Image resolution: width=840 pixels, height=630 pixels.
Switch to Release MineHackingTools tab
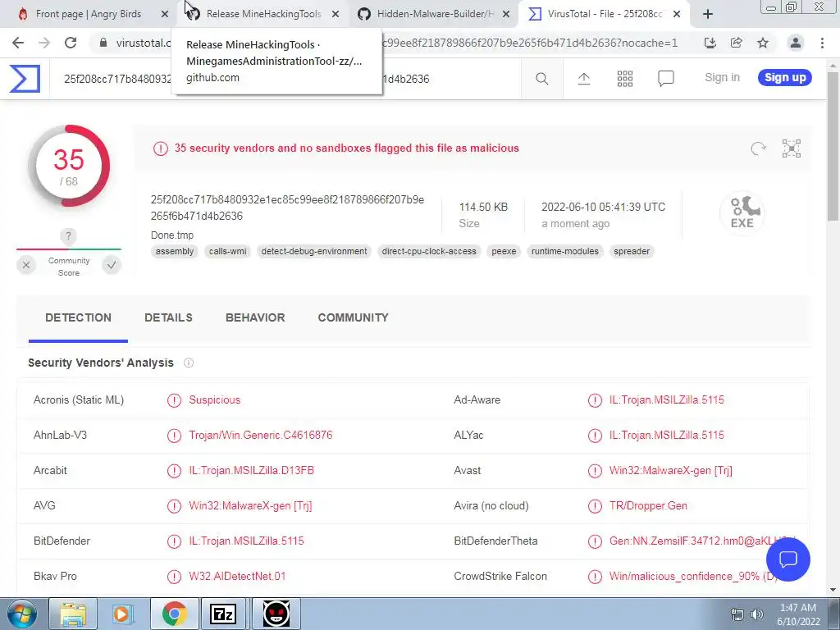(263, 14)
